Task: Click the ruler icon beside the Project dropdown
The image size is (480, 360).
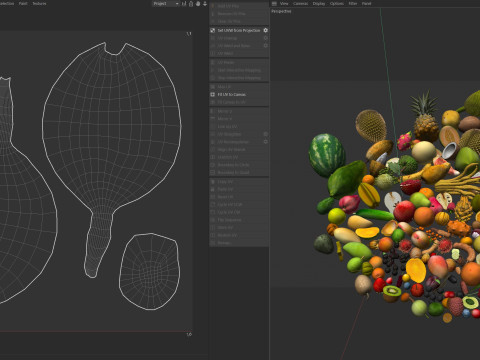Action: (184, 4)
